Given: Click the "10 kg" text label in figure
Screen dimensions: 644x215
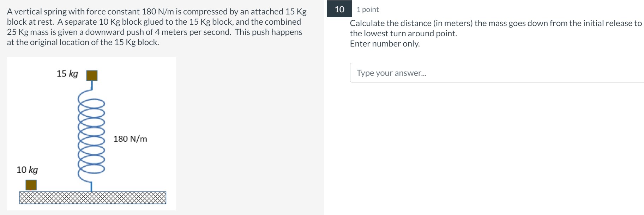Looking at the screenshot, I should point(27,170).
